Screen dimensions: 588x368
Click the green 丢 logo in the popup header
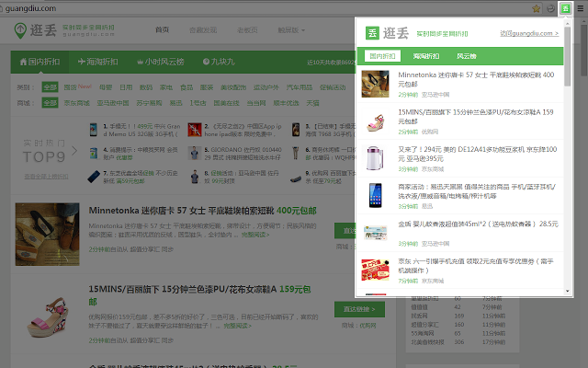click(372, 33)
